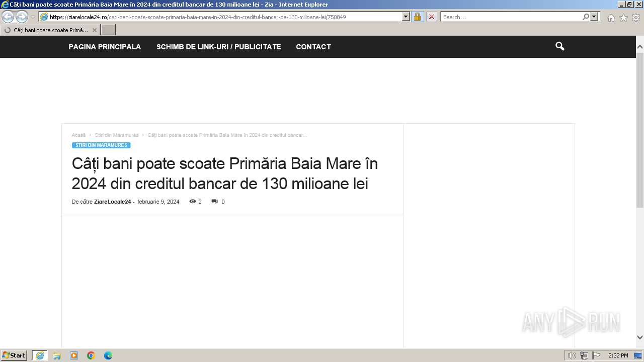Click the vertical scrollbar thumb
This screenshot has height=362, width=644.
tap(640, 129)
